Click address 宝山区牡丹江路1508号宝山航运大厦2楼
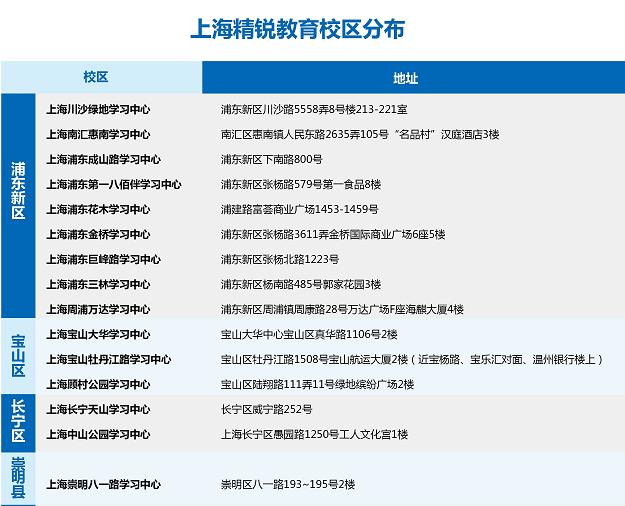Viewport: 625px width, 506px height. pos(314,359)
